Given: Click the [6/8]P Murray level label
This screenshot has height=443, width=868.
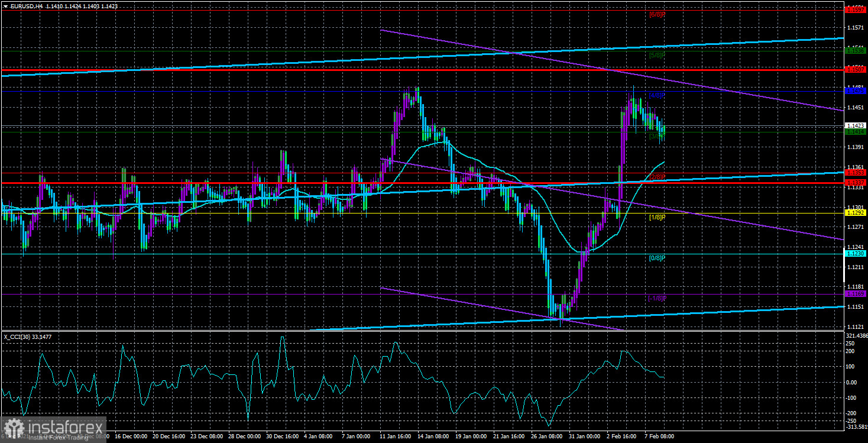Looking at the screenshot, I should (658, 14).
